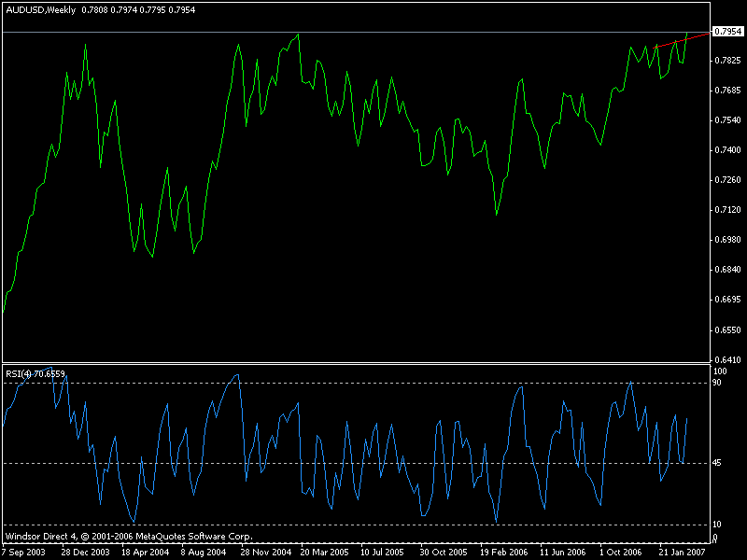Select the RSI 90 level label
Screen dimensions: 747x560
[718, 383]
